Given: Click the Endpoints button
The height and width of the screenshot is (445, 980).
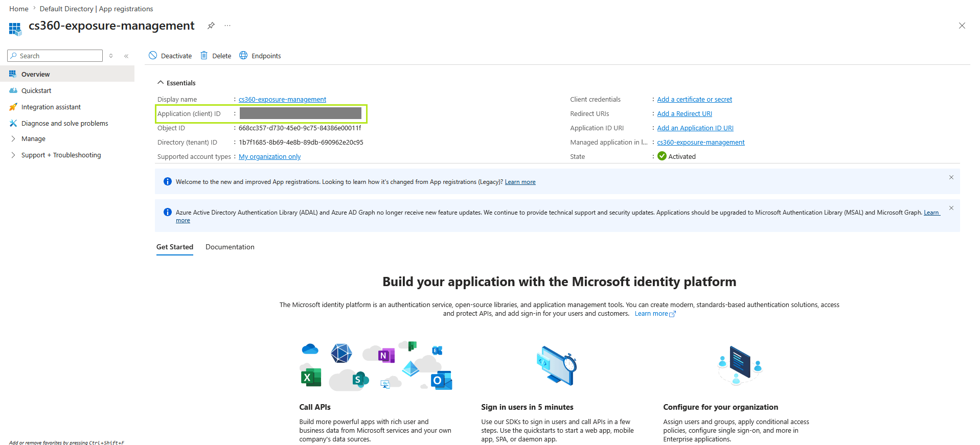Looking at the screenshot, I should (260, 56).
